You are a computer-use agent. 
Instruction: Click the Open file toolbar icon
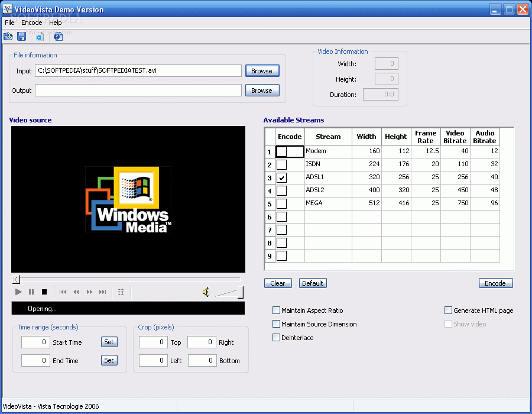click(8, 36)
